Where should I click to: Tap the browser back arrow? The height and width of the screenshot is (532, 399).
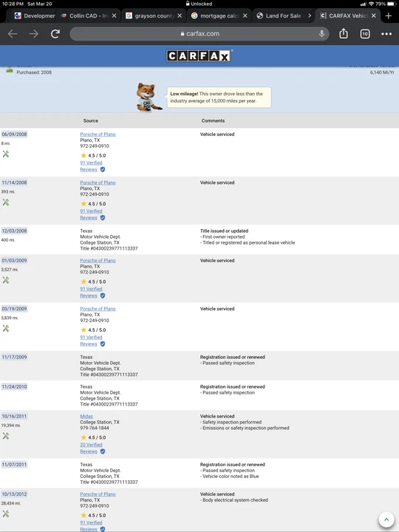[x=13, y=33]
